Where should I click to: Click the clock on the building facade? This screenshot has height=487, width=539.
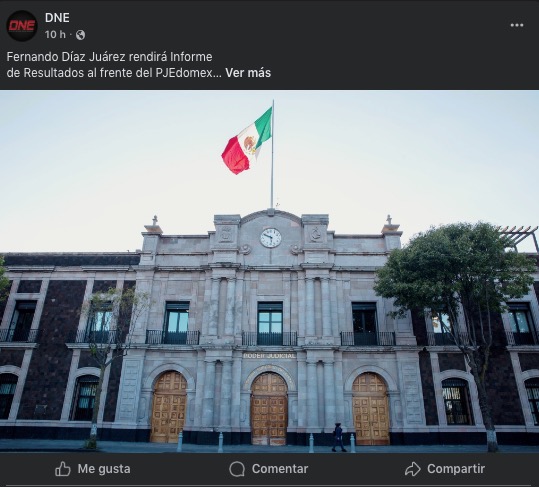pos(271,238)
